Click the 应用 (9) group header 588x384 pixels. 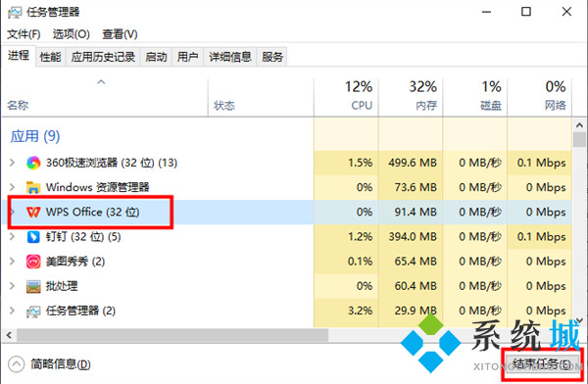[x=35, y=136]
